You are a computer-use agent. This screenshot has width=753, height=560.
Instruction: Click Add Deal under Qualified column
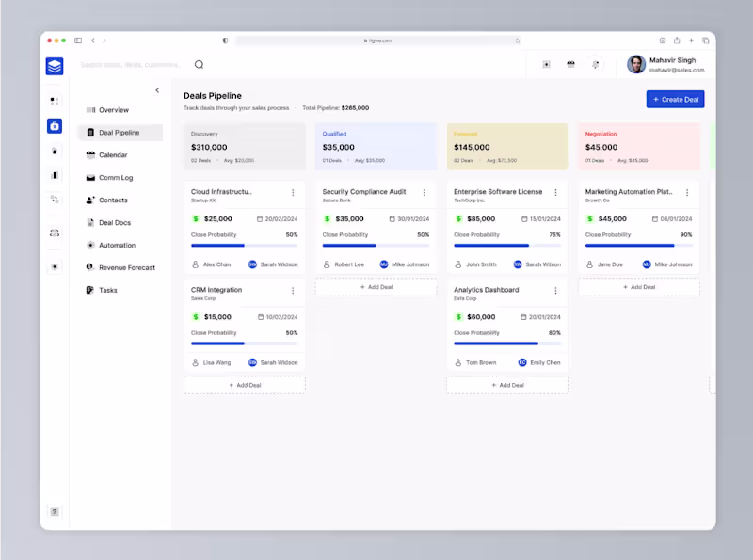(376, 287)
